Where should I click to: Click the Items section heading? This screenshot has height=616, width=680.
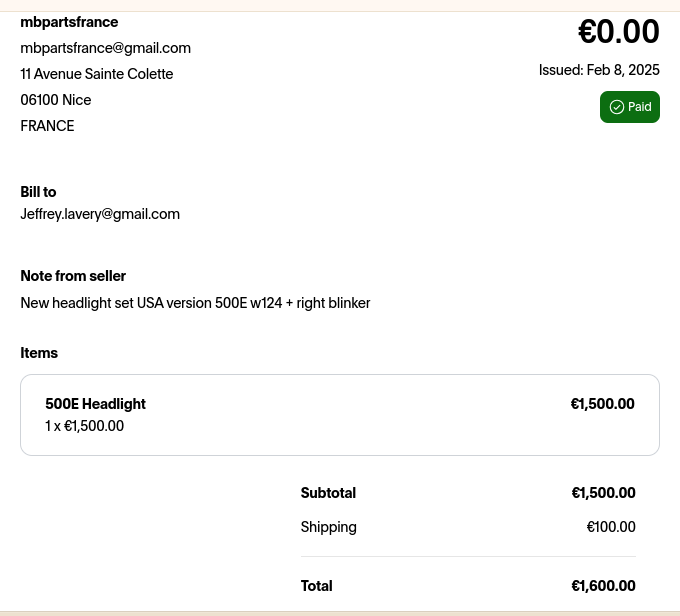(39, 353)
